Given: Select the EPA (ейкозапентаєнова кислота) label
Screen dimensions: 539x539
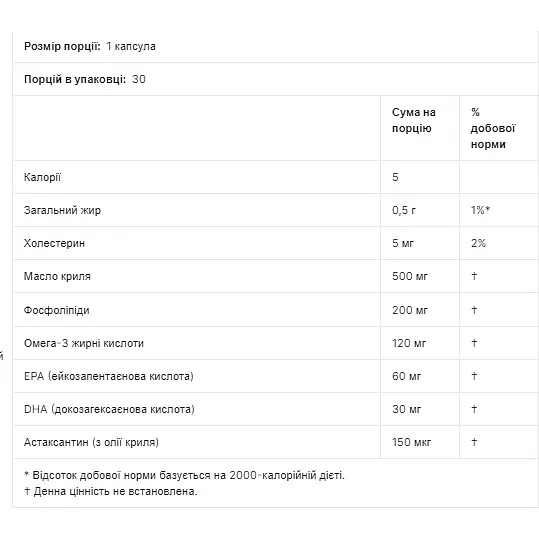Looking at the screenshot, I should coord(109,376).
